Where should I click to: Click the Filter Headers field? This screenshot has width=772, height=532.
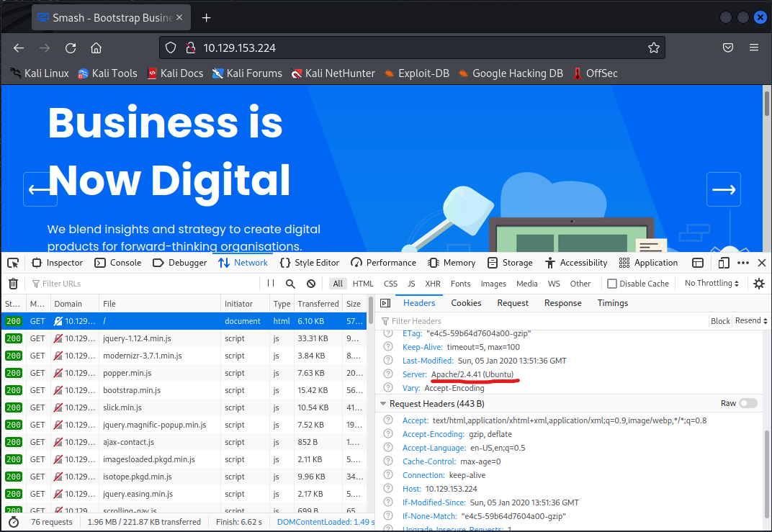tap(544, 321)
